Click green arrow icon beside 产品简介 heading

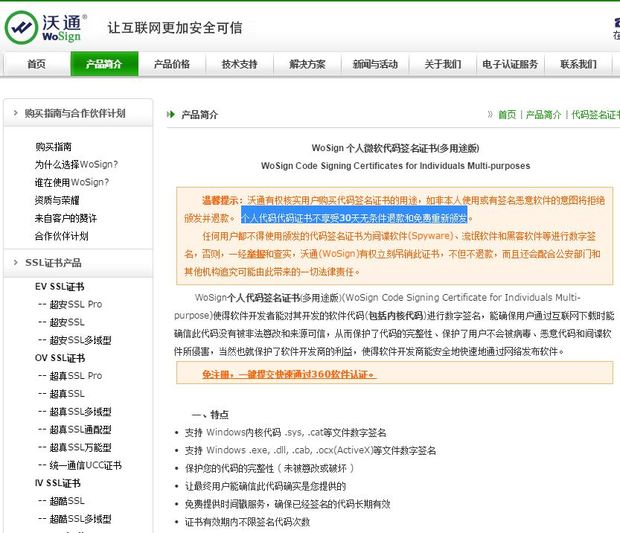point(171,115)
